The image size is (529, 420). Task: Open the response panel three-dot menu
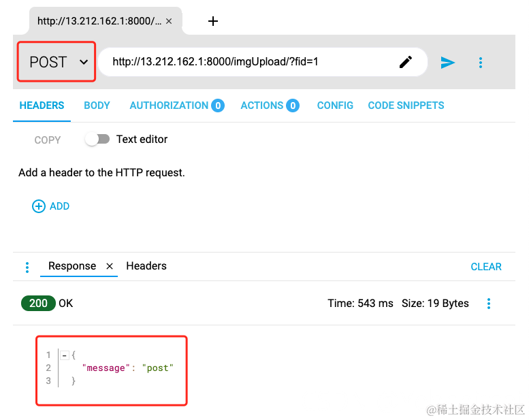(27, 268)
